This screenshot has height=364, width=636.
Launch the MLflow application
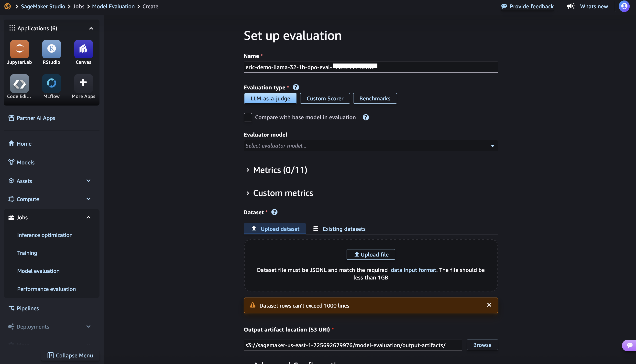click(x=52, y=83)
